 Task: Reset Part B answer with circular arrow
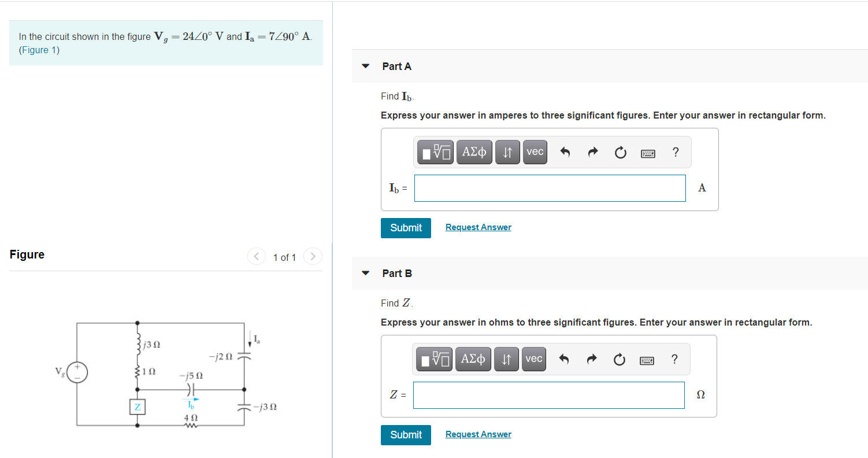tap(619, 360)
